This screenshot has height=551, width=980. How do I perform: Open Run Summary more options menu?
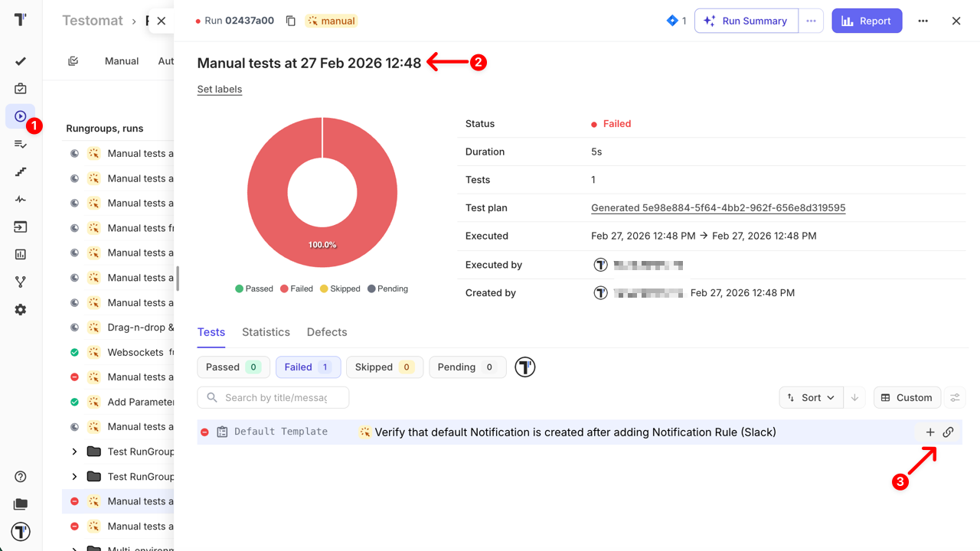pos(811,21)
